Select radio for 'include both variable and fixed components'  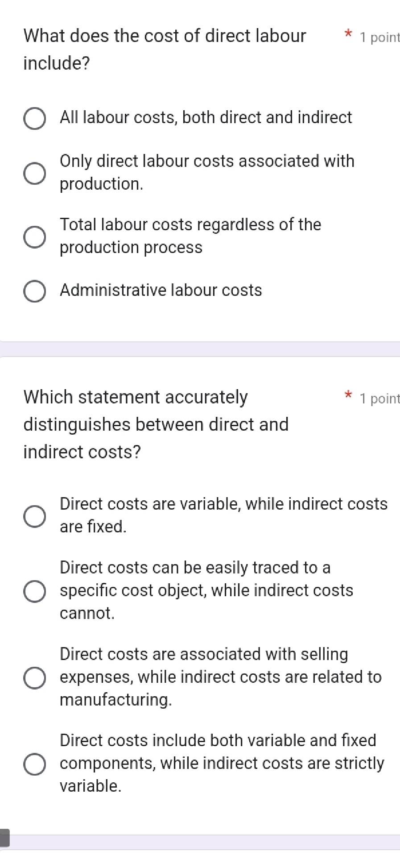click(x=34, y=764)
